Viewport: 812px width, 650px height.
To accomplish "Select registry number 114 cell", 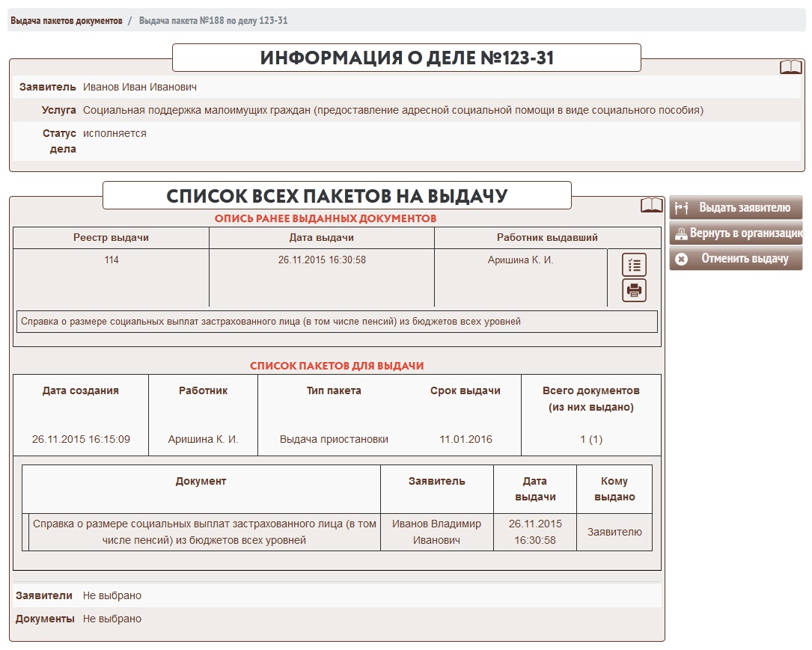I will [x=111, y=260].
